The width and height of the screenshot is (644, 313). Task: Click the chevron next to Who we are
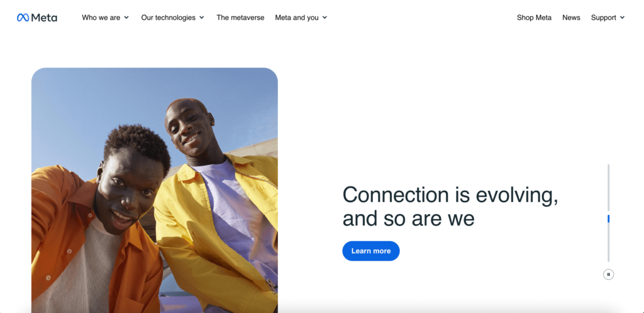point(126,18)
